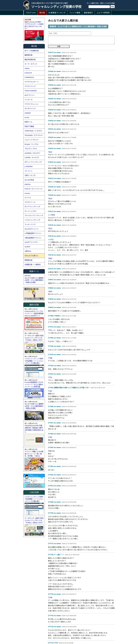Viewport: 138px width, 644px height.
Task: Open the TOMOTAQU（トモタク） board link
Action: pos(34,131)
